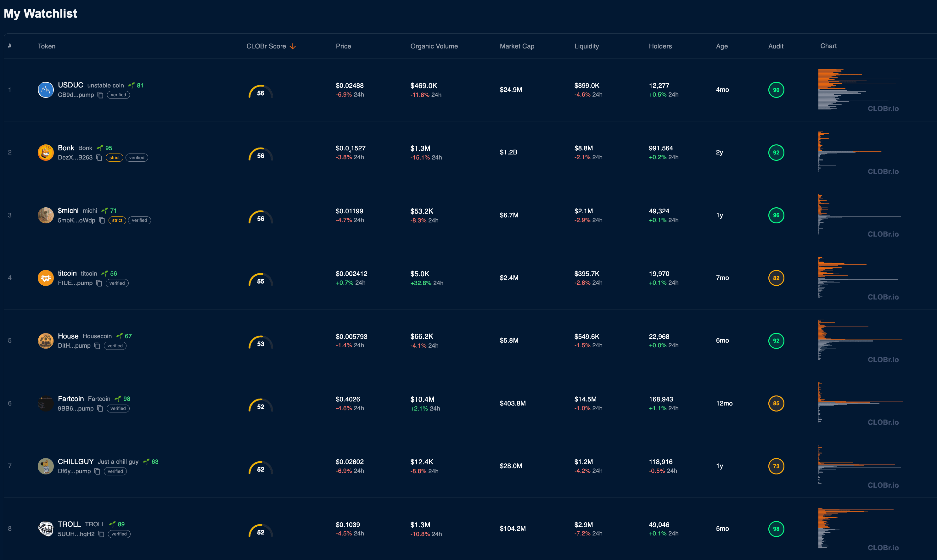Viewport: 937px width, 560px height.
Task: Click USDUC verified badge
Action: (x=119, y=95)
